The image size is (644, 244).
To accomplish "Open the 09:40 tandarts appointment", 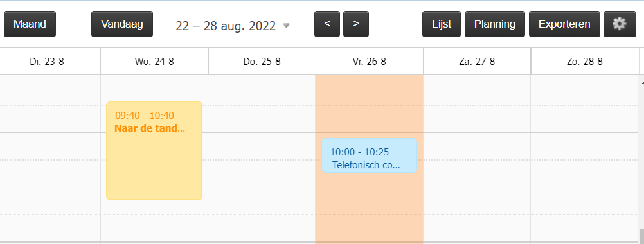I will tap(154, 151).
